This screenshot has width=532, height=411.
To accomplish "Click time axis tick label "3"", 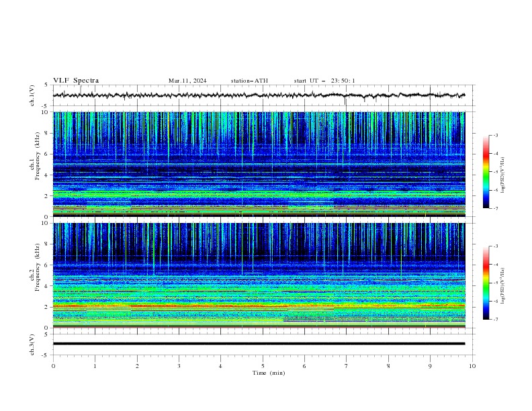I will click(179, 366).
